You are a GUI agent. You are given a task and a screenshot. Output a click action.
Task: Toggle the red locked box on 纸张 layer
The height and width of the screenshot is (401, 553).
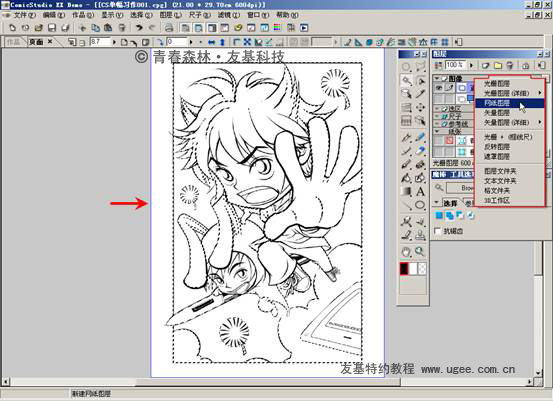[450, 140]
